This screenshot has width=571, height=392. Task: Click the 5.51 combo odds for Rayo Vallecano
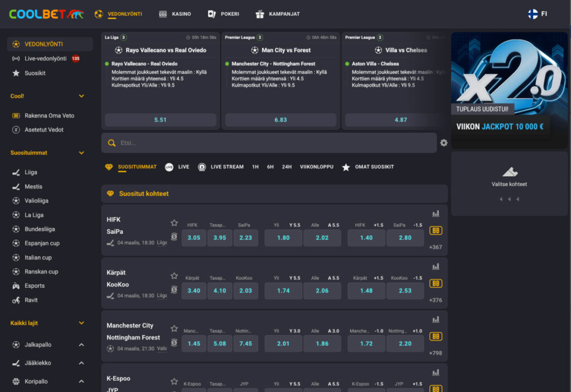click(161, 120)
